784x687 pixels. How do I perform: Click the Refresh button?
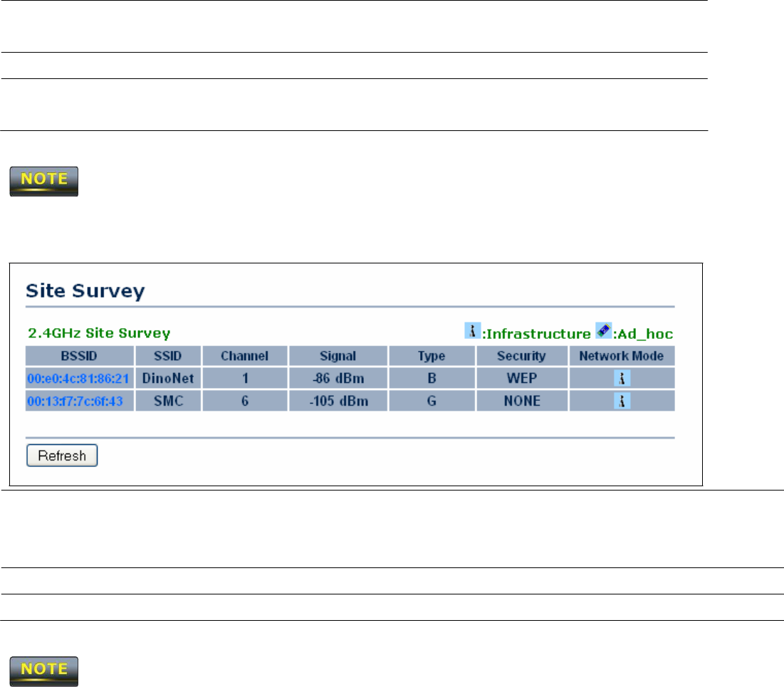coord(62,456)
